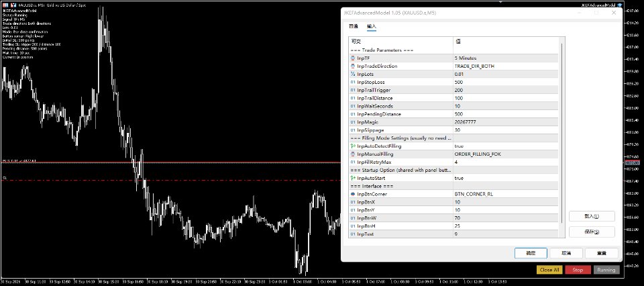This screenshot has width=644, height=286.
Task: Toggle the InpAutoStart true value
Action: [x=506, y=179]
